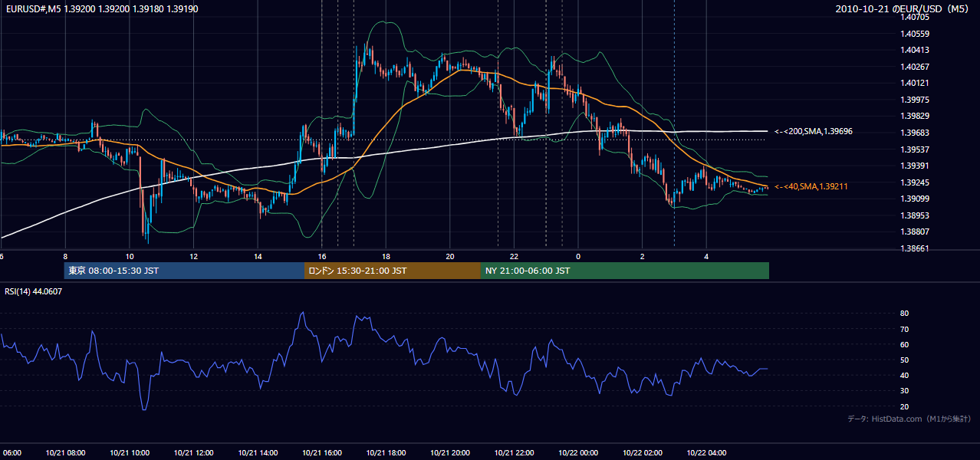The height and width of the screenshot is (460, 980).
Task: Click the 1.39537 price axis value
Action: tap(915, 149)
